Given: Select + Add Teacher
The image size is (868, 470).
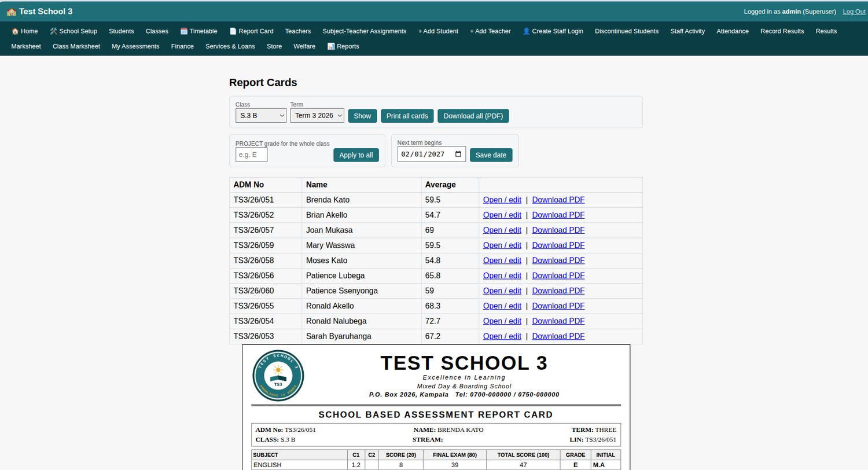Looking at the screenshot, I should [490, 31].
